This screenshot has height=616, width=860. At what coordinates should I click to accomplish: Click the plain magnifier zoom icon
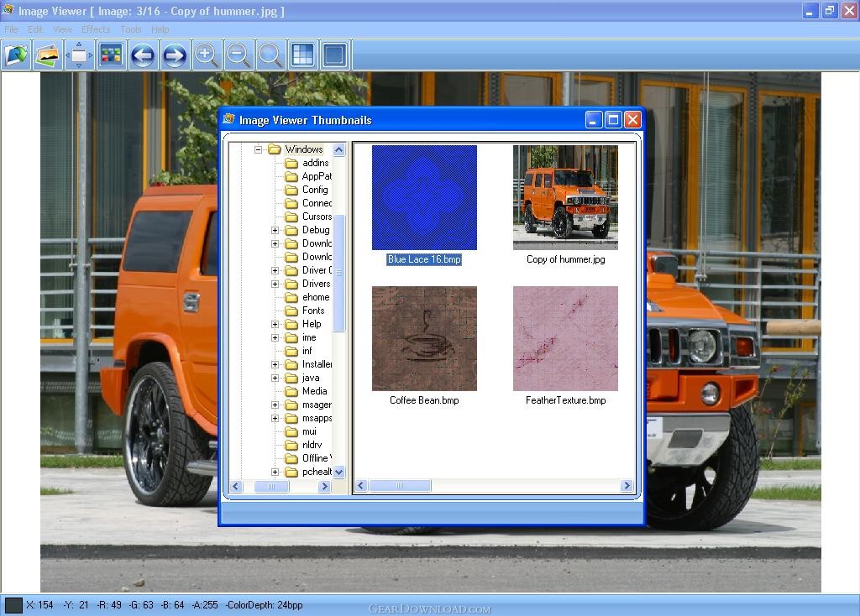coord(270,55)
